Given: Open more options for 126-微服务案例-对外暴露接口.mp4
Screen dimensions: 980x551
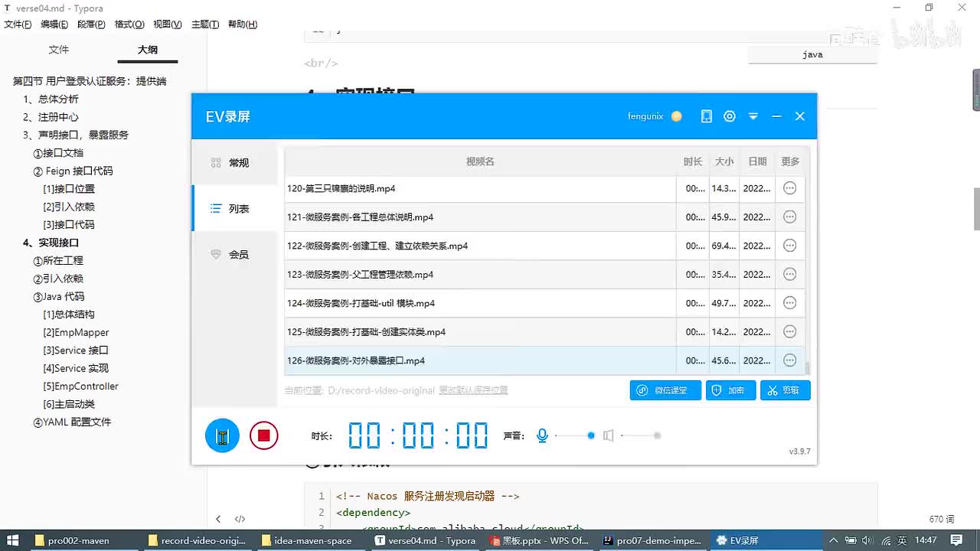Looking at the screenshot, I should coord(790,360).
